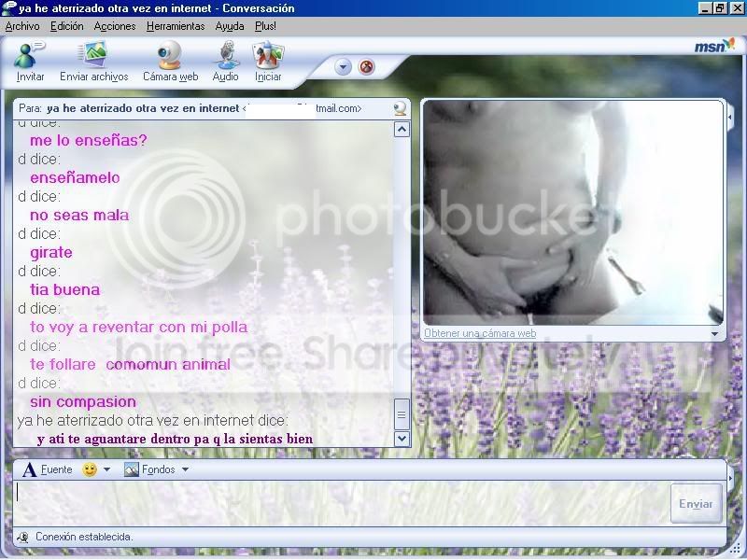Open the dropdown arrow under the webcam picture
The width and height of the screenshot is (747, 560).
[x=714, y=334]
